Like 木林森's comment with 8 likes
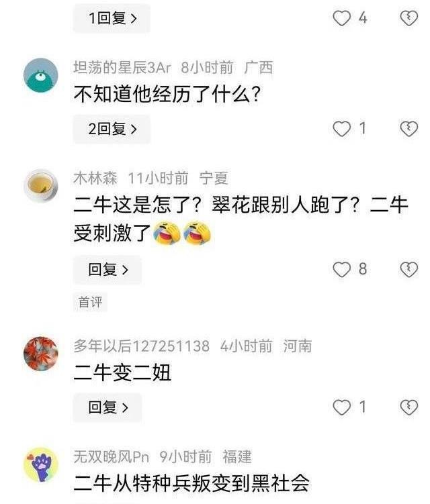The width and height of the screenshot is (430, 504). click(x=341, y=269)
